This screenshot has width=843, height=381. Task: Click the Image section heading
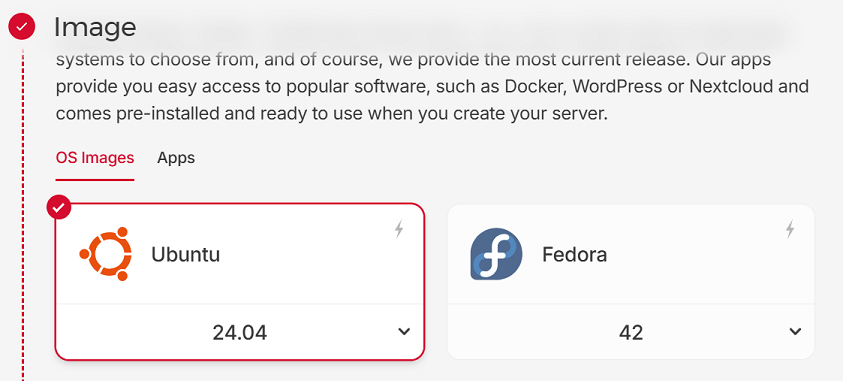pos(95,27)
